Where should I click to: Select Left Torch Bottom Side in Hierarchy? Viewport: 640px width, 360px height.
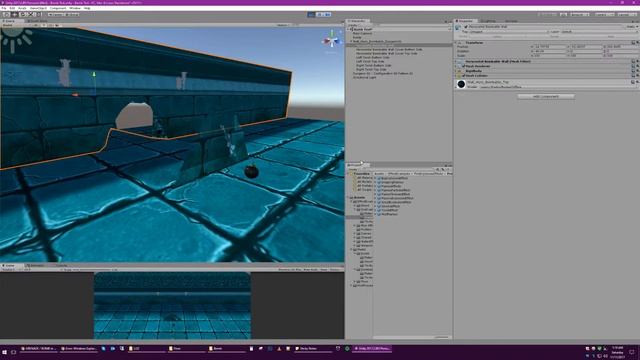[x=372, y=57]
